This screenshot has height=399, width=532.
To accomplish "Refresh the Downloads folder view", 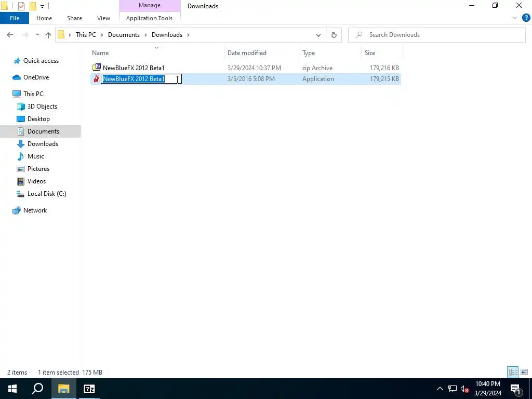I will (x=334, y=35).
